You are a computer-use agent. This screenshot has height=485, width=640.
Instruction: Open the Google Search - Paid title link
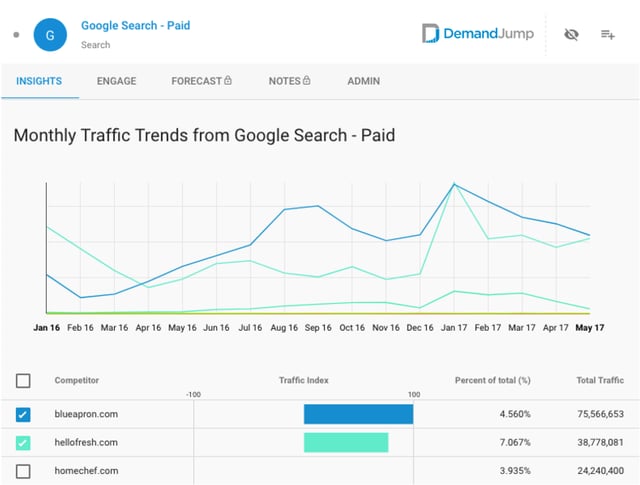136,25
